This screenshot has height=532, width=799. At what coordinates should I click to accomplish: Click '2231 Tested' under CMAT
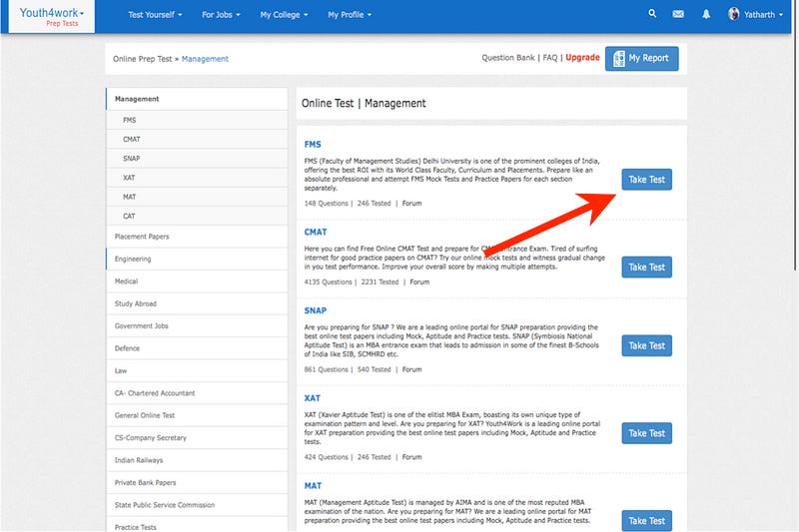tap(380, 282)
